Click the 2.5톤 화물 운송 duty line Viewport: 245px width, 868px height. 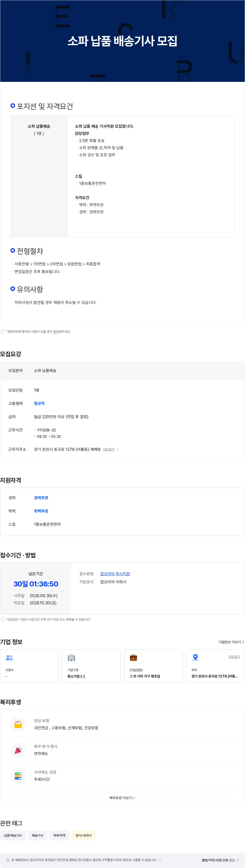pyautogui.click(x=92, y=141)
